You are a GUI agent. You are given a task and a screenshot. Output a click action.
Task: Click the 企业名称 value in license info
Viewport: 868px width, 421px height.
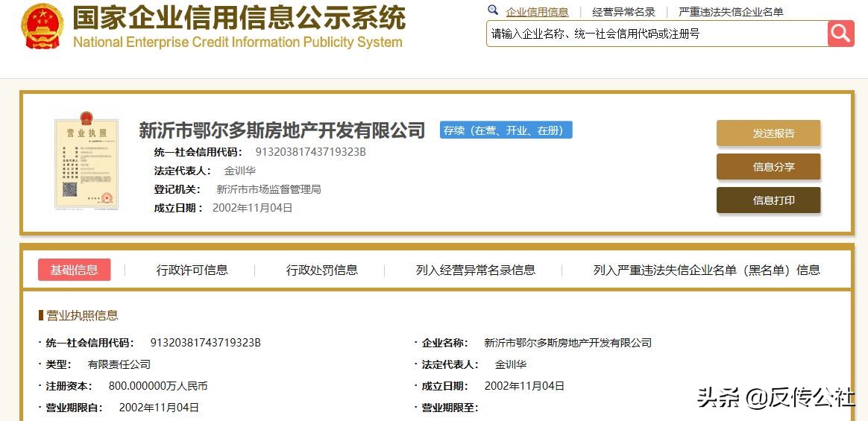tap(567, 343)
